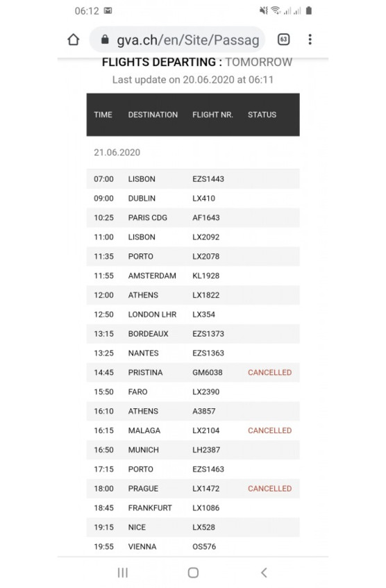The height and width of the screenshot is (588, 386).
Task: Open the Prague LX1472 flight entry
Action: 193,489
